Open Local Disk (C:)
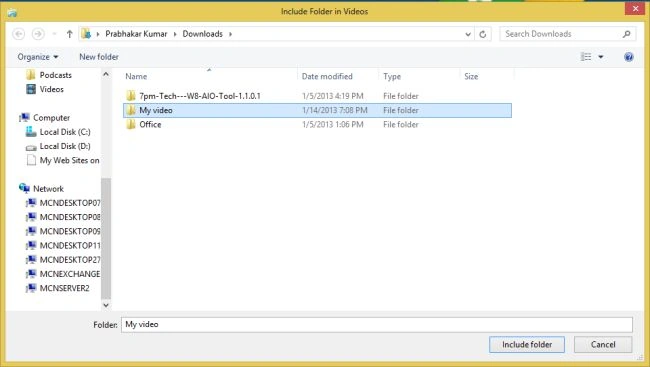Image resolution: width=650 pixels, height=367 pixels. point(65,132)
